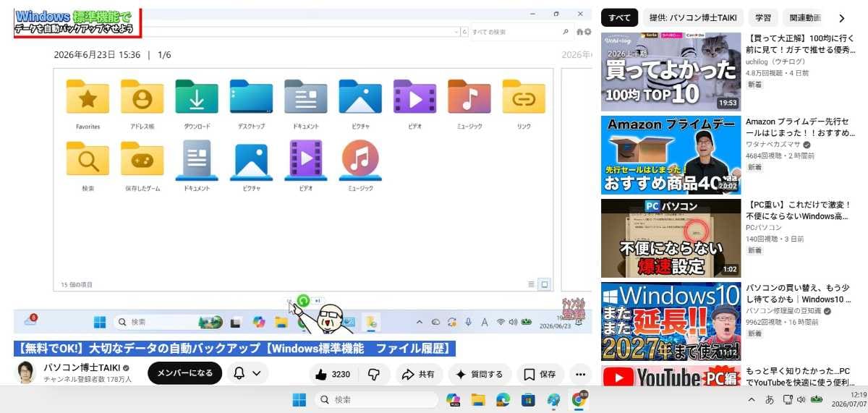The image size is (868, 413).
Task: Select the 提供: パソコン博士TAIKI chip
Action: (692, 18)
